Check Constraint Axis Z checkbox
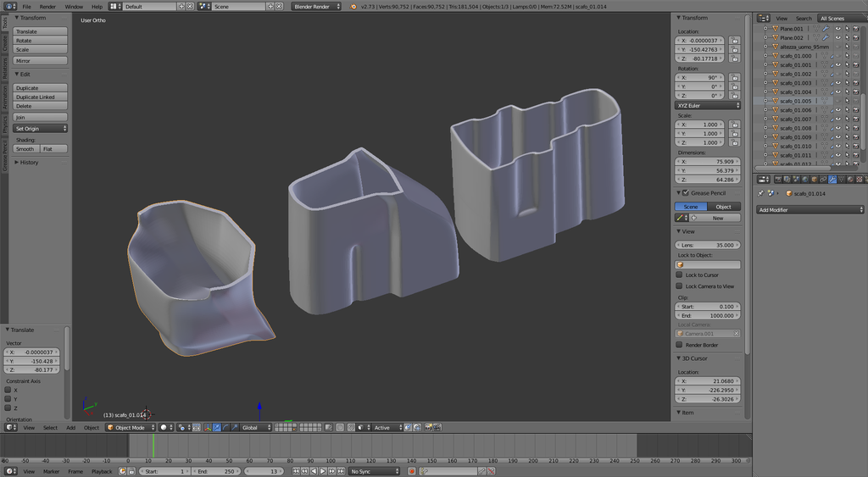This screenshot has width=868, height=477. (8, 408)
